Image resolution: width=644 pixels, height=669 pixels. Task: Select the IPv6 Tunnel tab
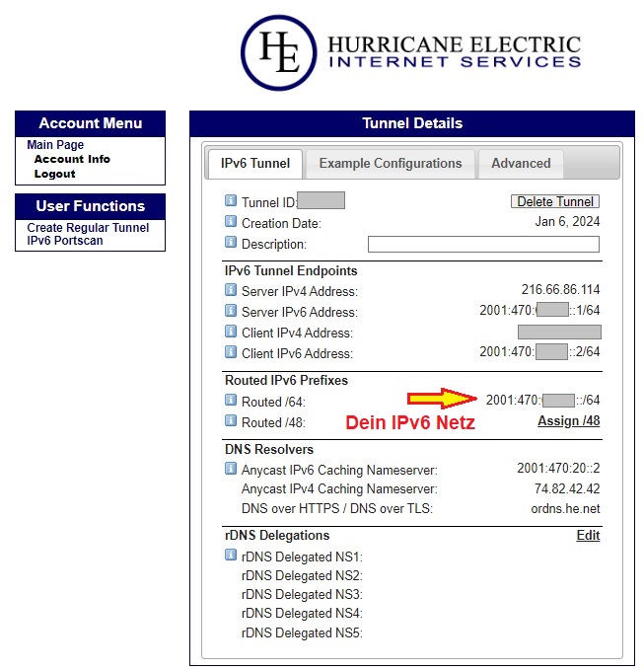tap(254, 163)
